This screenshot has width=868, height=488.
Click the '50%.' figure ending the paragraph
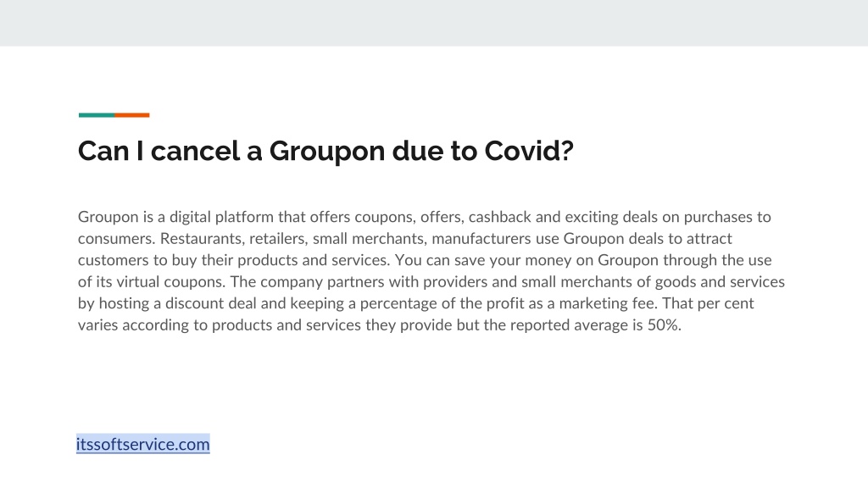pos(665,325)
